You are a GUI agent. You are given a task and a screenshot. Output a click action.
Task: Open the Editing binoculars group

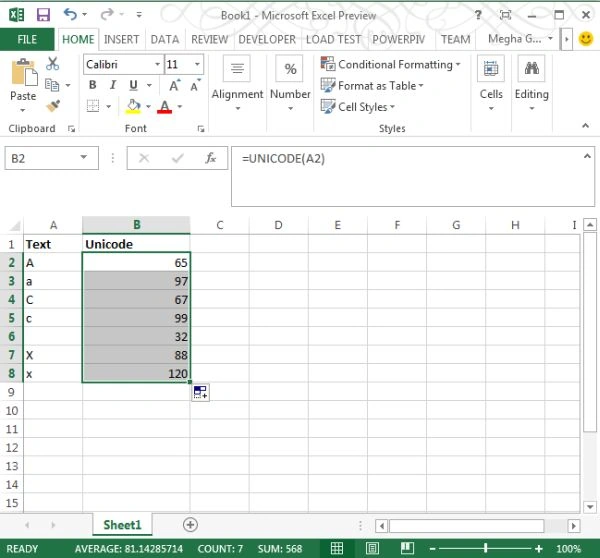(x=532, y=83)
